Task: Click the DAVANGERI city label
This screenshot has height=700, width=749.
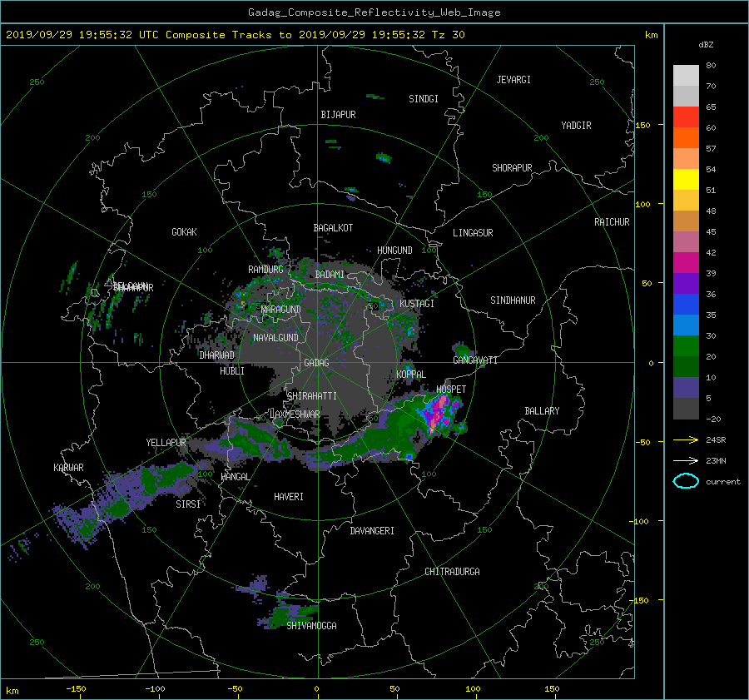Action: click(372, 531)
